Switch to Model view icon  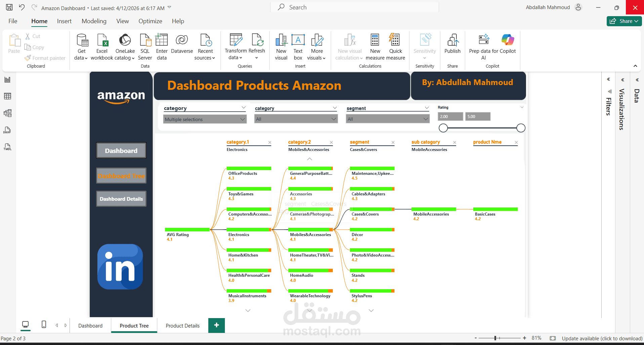7,113
